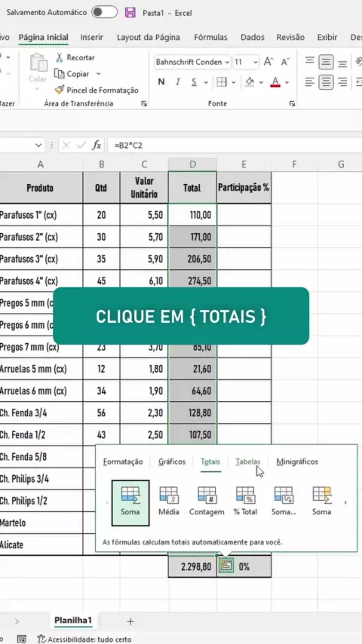The image size is (362, 644).
Task: Click Pincel de Formatação tool
Action: pyautogui.click(x=97, y=90)
